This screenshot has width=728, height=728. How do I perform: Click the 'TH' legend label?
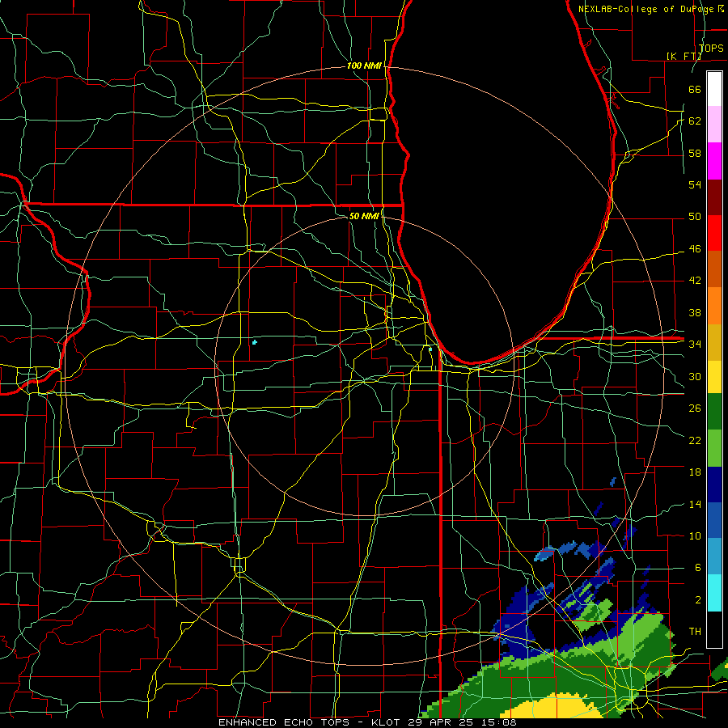(x=695, y=632)
